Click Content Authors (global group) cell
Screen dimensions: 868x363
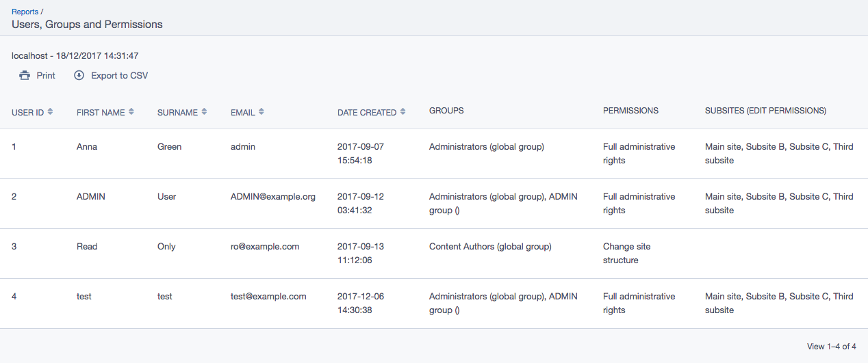489,247
